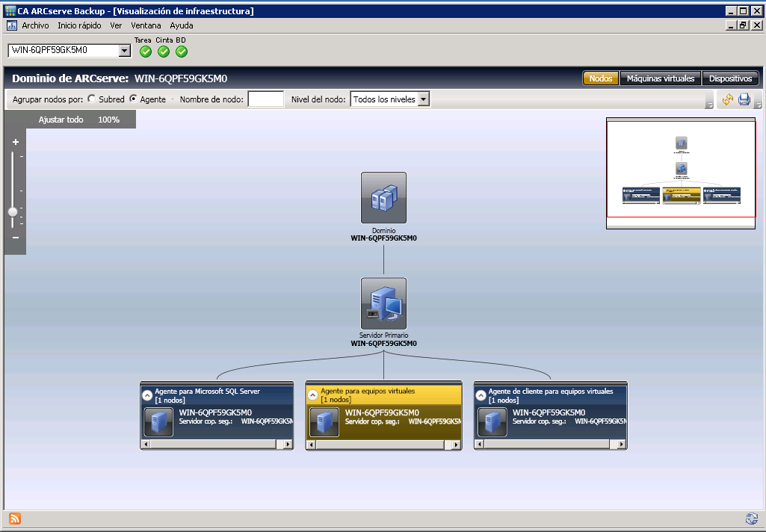This screenshot has width=766, height=532.
Task: Click the Cinta status green check icon
Action: [164, 52]
